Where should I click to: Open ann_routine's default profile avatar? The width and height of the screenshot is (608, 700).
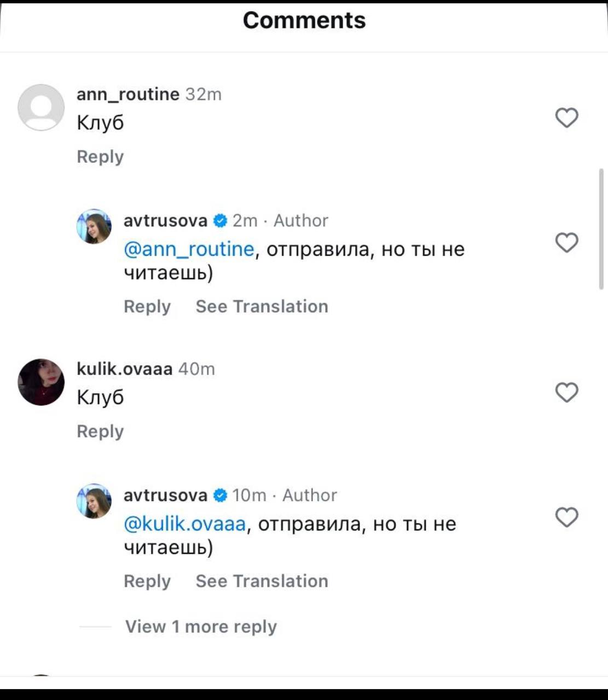click(41, 108)
